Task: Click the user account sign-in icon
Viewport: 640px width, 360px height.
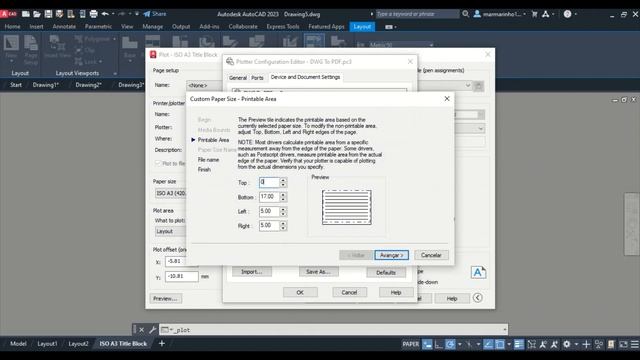Action: click(x=477, y=14)
